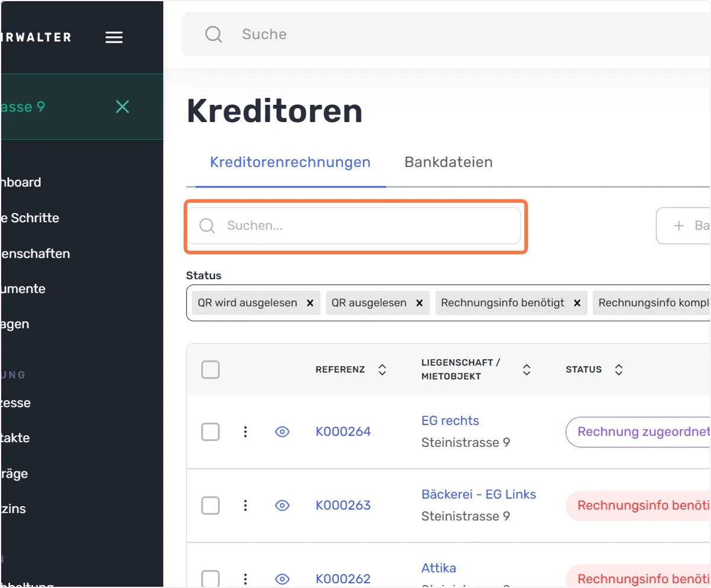The width and height of the screenshot is (711, 588).
Task: Remove the "QR wird ausgelesen" status filter
Action: pyautogui.click(x=310, y=303)
